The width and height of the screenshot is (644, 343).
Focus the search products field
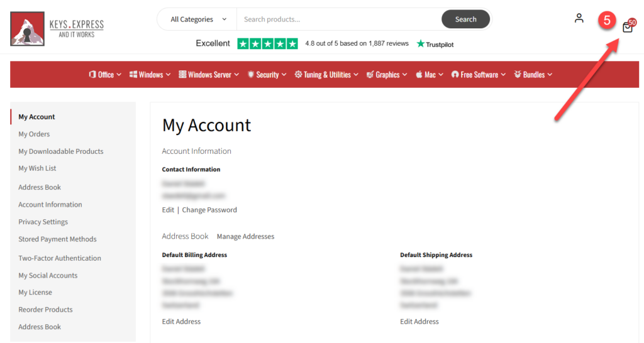(338, 19)
